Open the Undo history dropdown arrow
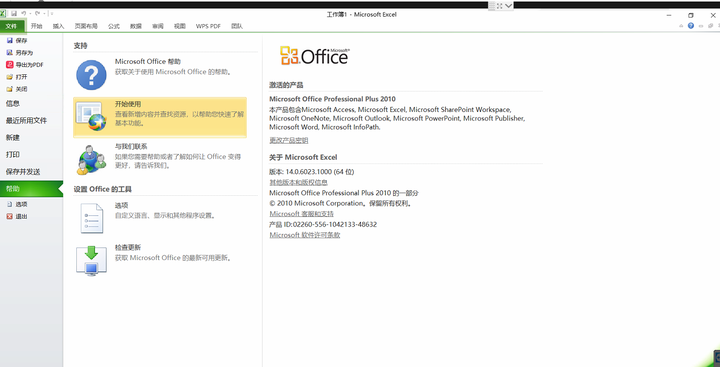 click(x=29, y=14)
